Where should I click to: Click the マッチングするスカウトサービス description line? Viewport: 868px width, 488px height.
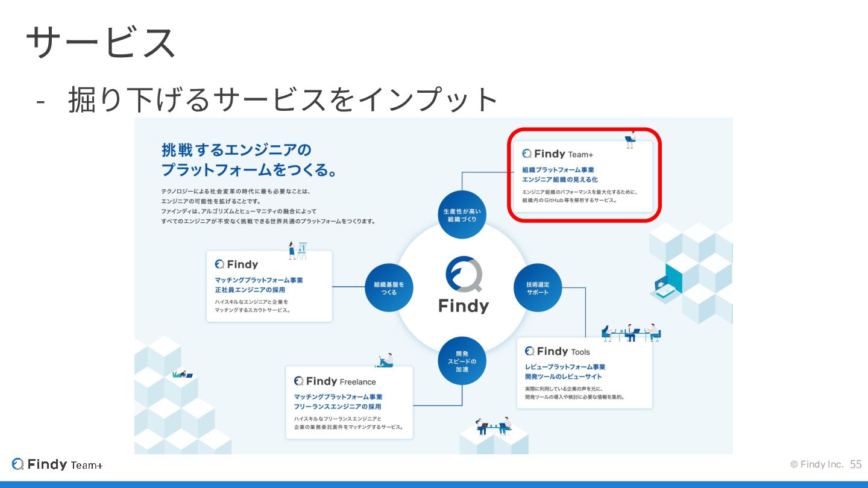click(253, 310)
